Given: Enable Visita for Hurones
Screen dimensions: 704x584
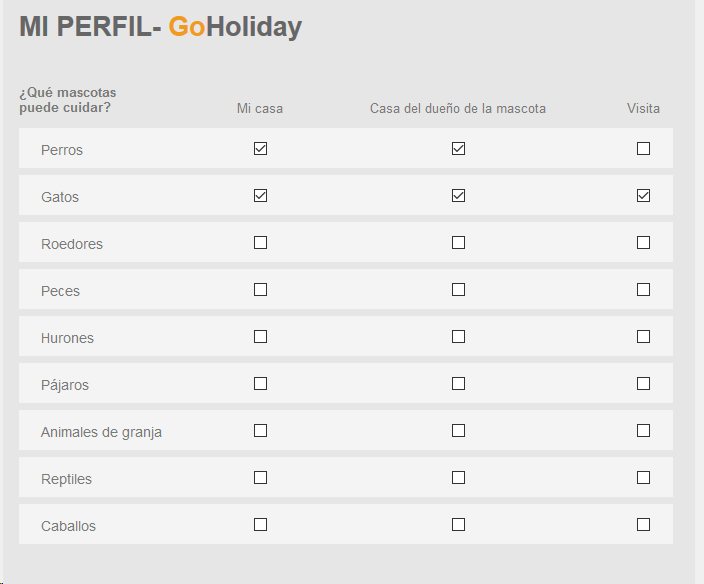Looking at the screenshot, I should click(644, 337).
